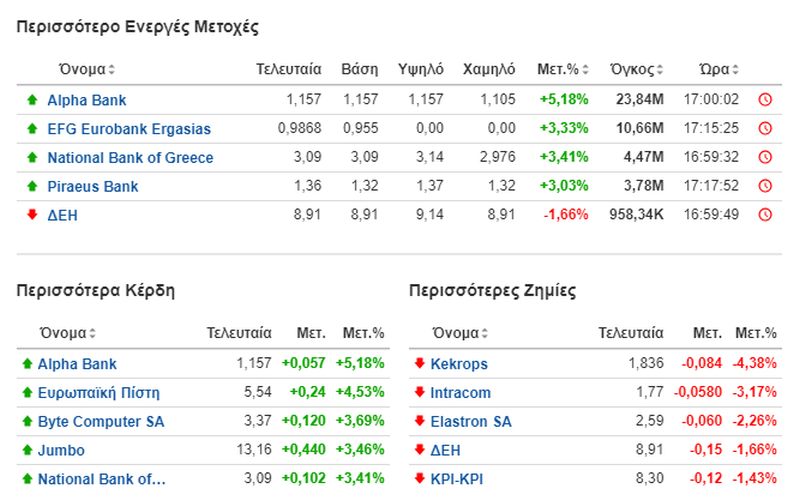Open the Ευρωπαϊκή Πίστη stock link
800x501 pixels.
point(98,393)
